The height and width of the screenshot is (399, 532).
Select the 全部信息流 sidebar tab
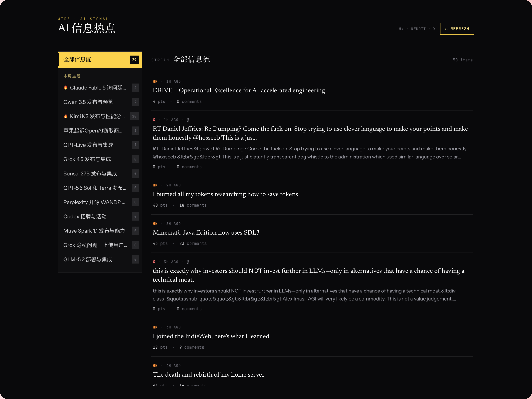(100, 60)
